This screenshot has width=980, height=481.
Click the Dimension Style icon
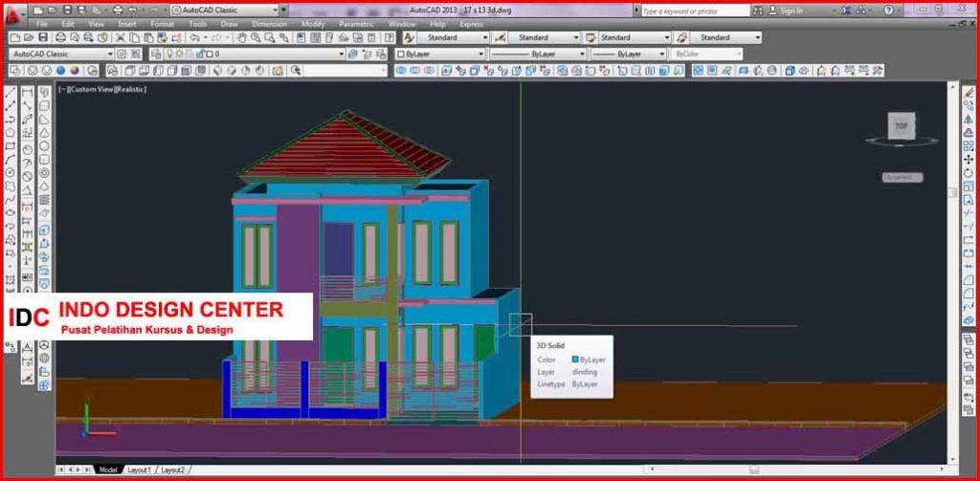coord(500,37)
